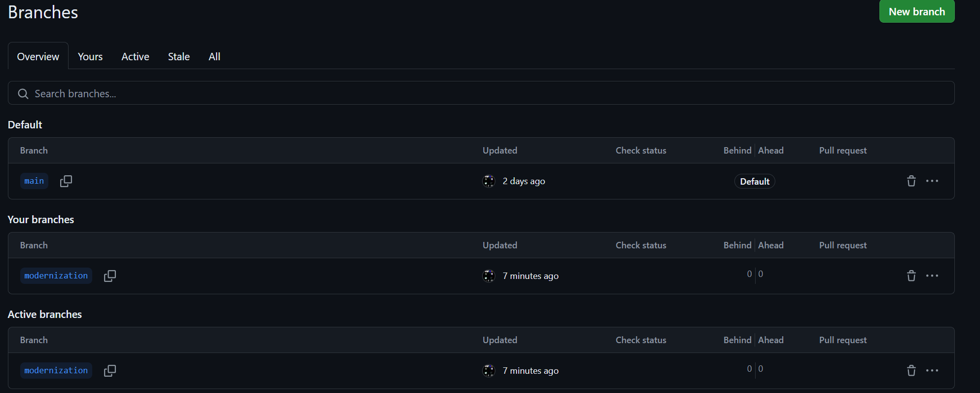Switch to the Stale tab
Image resolution: width=980 pixels, height=393 pixels.
pyautogui.click(x=179, y=57)
